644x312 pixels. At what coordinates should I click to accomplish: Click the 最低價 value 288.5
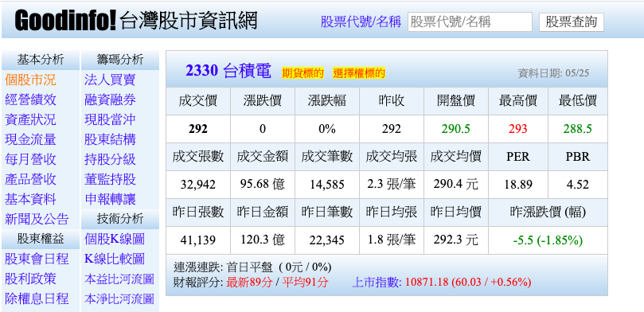(x=577, y=129)
